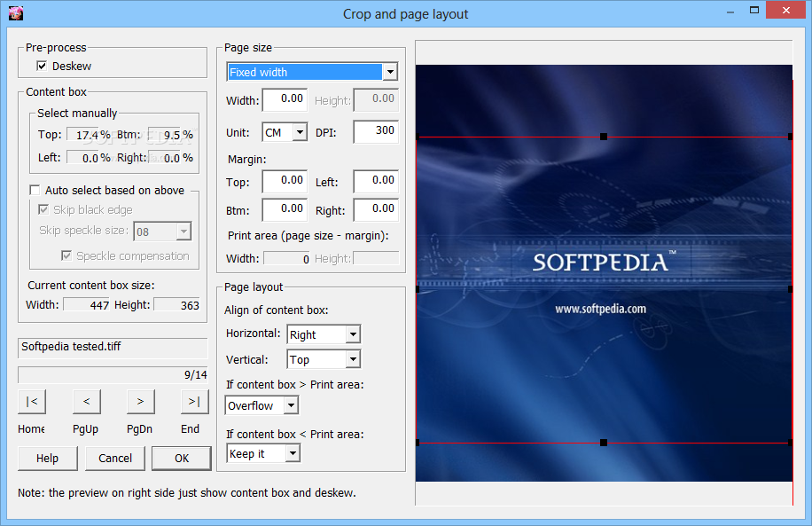
Task: Click the bottom left crop handle
Action: click(x=418, y=443)
